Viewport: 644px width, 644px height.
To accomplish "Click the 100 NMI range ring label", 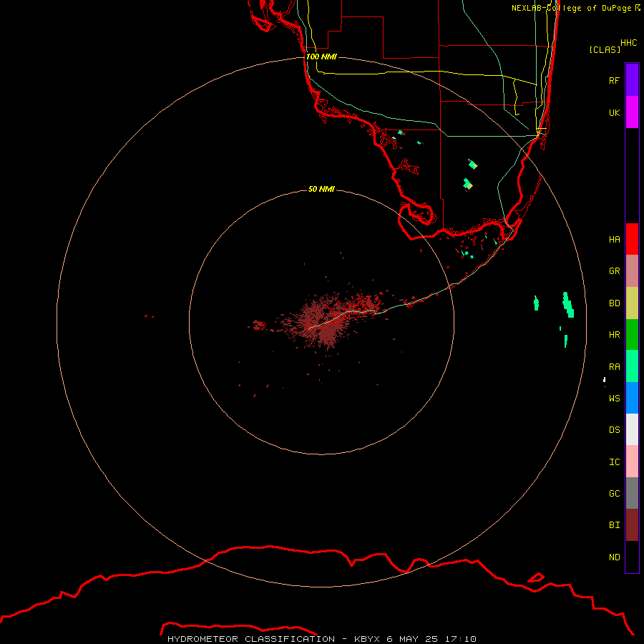I will (x=321, y=57).
